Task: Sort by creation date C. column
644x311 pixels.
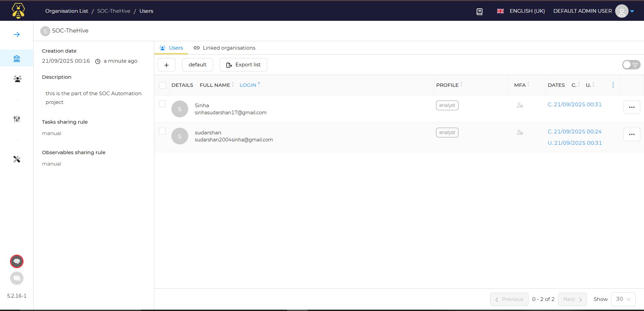Action: [x=576, y=85]
